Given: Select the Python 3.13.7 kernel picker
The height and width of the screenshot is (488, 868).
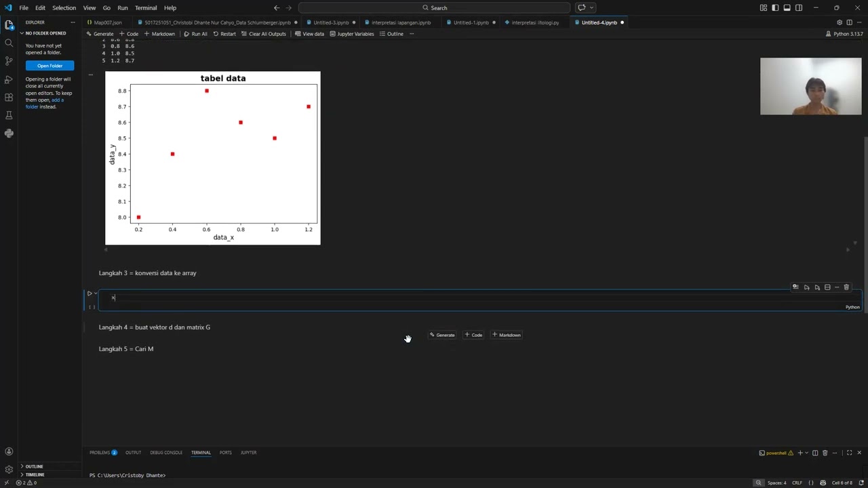Looking at the screenshot, I should [x=845, y=34].
